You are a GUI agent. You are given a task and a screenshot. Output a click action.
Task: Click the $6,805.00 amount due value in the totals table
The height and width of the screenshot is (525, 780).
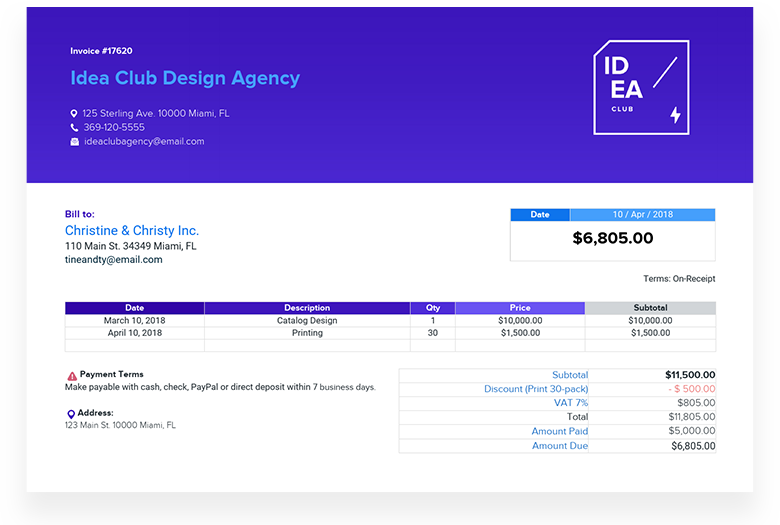click(x=693, y=446)
